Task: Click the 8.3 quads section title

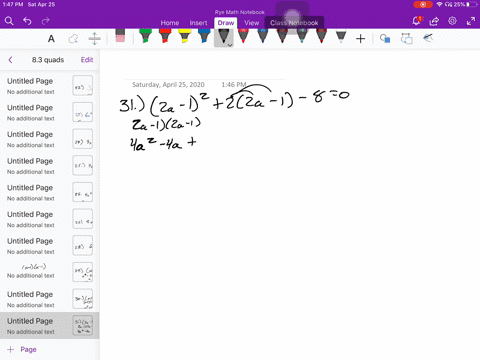Action: click(48, 60)
